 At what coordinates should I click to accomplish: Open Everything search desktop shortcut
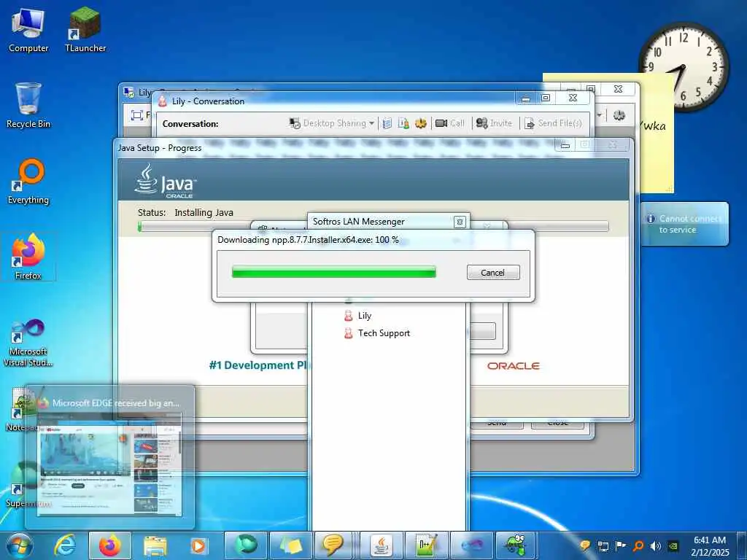(x=28, y=182)
